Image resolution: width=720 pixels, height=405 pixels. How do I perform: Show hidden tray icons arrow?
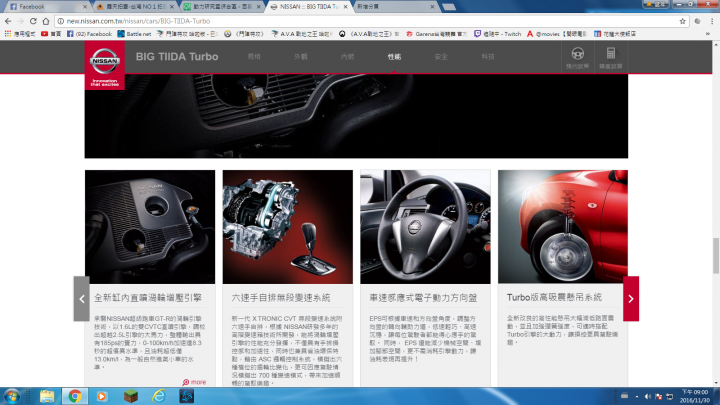tap(636, 396)
